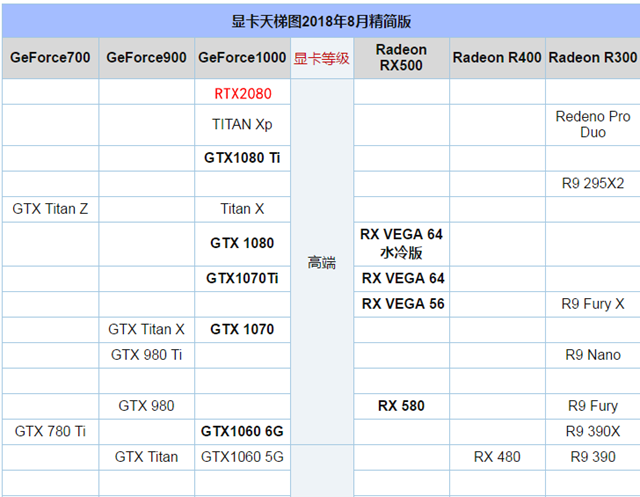The image size is (640, 497).
Task: Click the 显卡等级 header in red
Action: pyautogui.click(x=322, y=58)
